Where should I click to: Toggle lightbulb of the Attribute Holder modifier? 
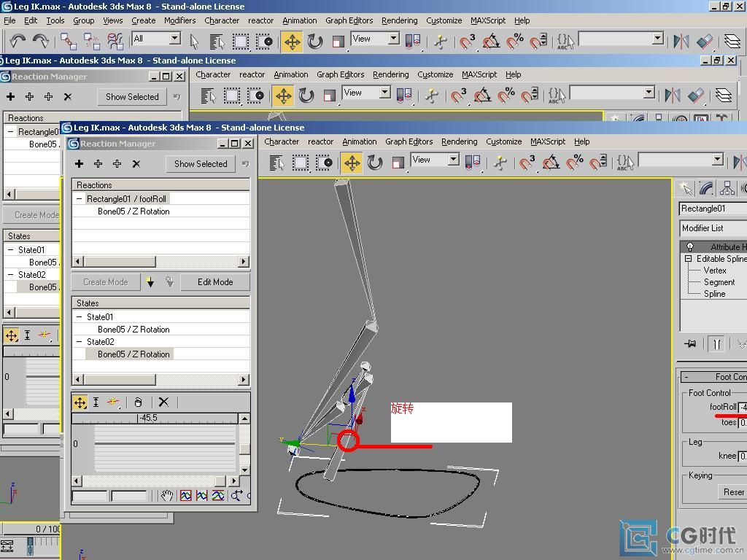[x=690, y=246]
